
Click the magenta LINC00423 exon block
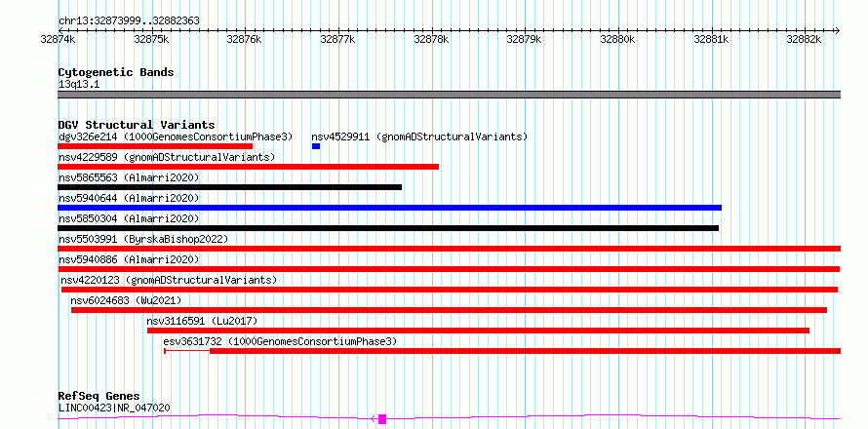(382, 419)
